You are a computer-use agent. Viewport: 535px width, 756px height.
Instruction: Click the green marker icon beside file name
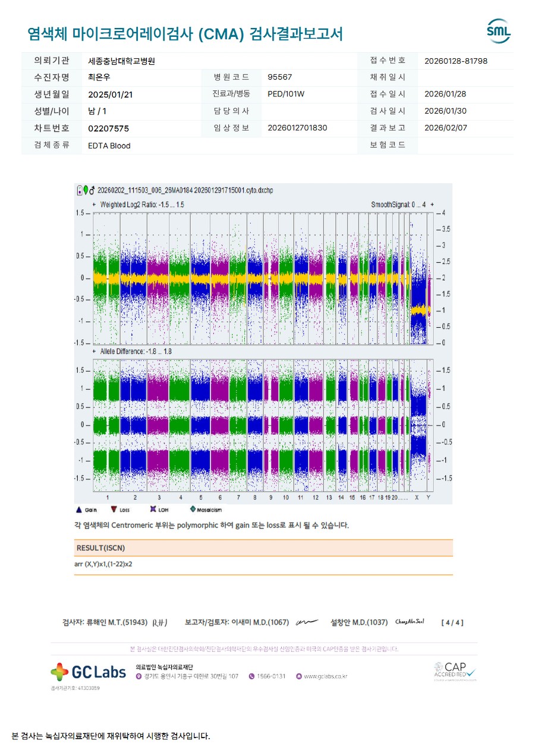[86, 190]
